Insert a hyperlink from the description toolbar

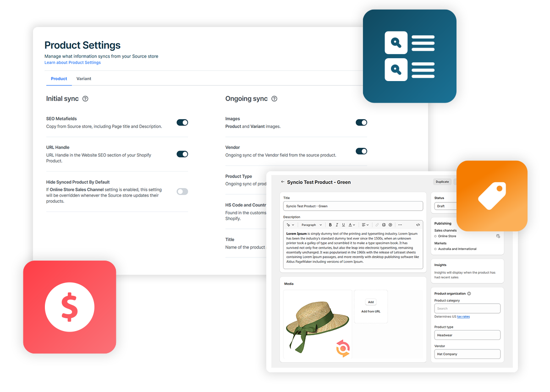point(377,224)
